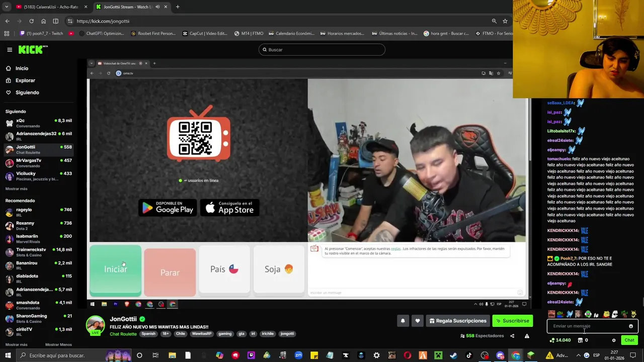The image size is (644, 362).
Task: Open xQc channel from followed list
Action: pos(39,123)
